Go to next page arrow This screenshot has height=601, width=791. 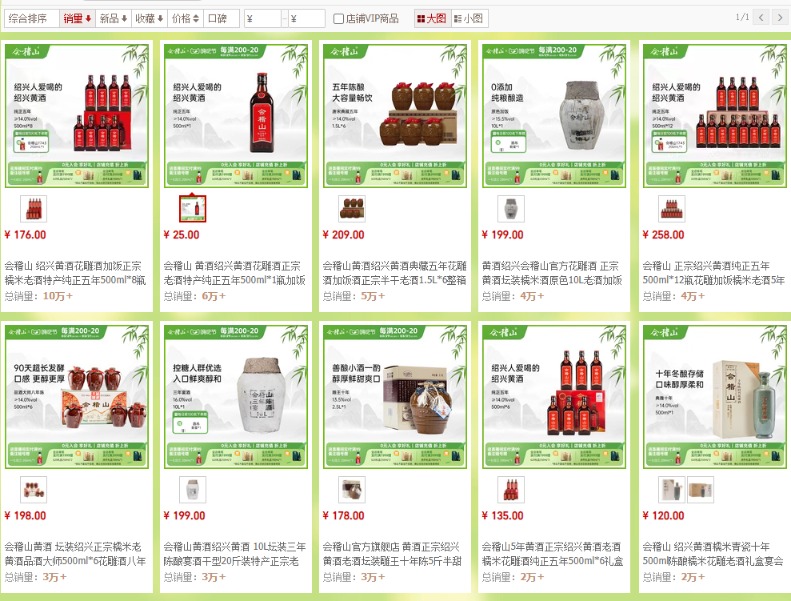[780, 18]
